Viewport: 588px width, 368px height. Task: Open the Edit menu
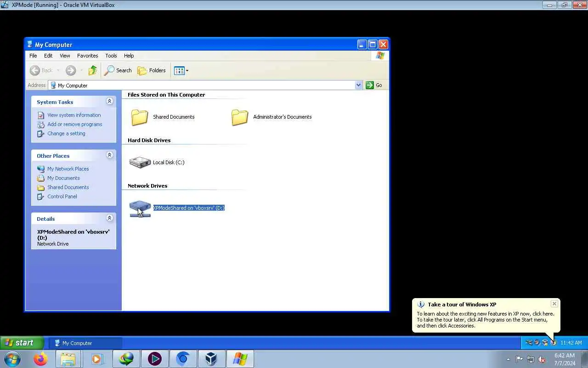(x=48, y=56)
